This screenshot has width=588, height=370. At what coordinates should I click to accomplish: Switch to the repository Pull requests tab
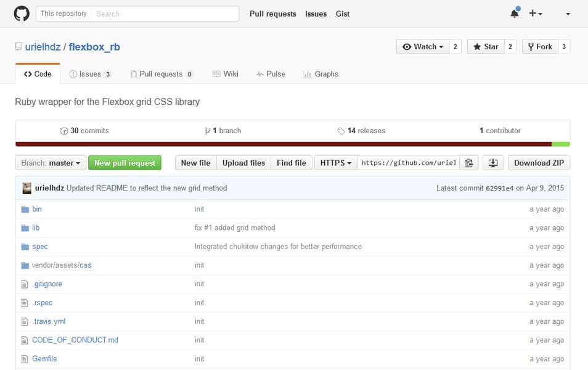click(161, 74)
